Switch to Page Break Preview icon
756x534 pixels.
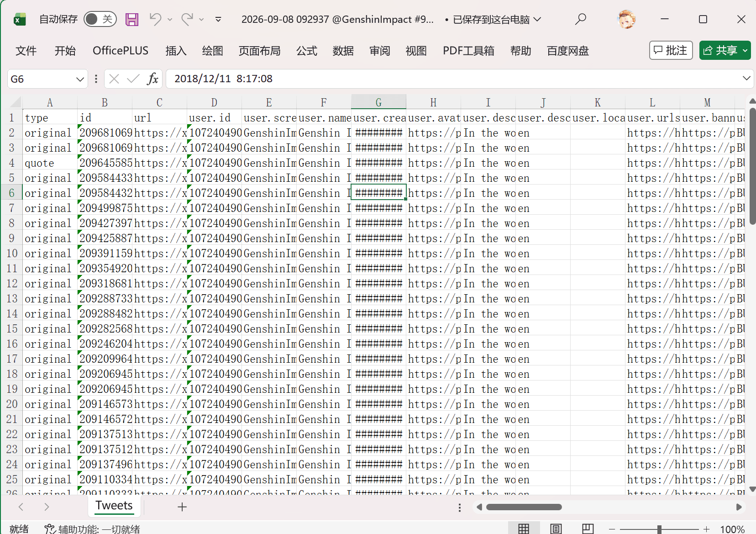(588, 529)
